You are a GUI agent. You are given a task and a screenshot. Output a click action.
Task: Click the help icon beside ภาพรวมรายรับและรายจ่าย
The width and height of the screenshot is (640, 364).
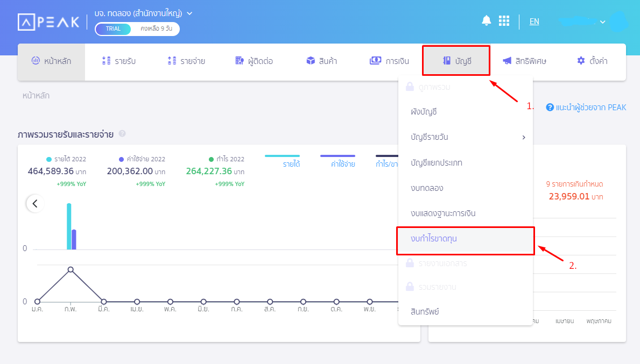pyautogui.click(x=122, y=134)
